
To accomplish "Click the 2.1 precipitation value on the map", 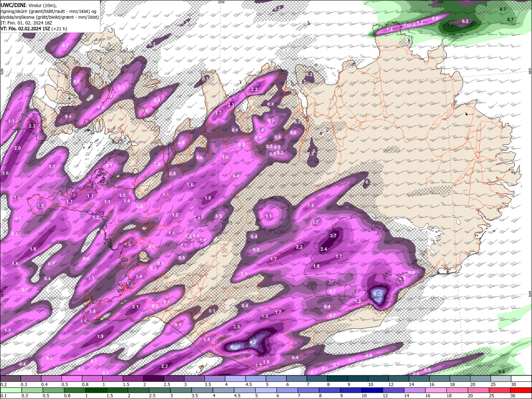I will tap(135, 307).
